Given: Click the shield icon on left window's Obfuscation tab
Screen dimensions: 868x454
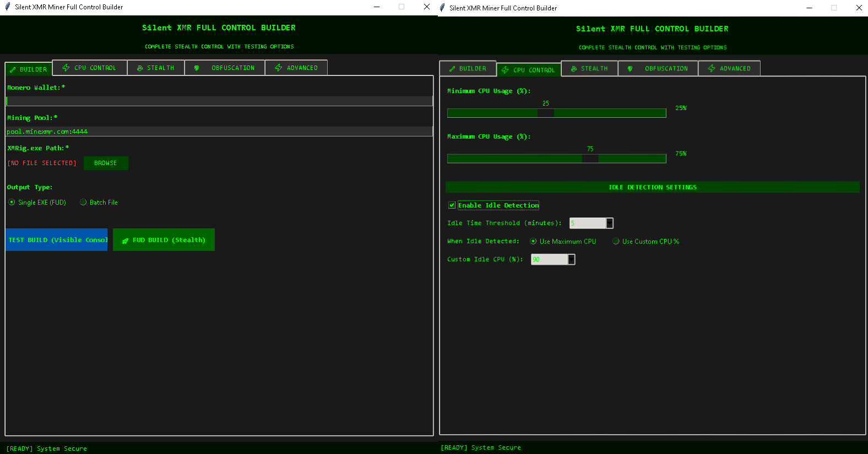Looking at the screenshot, I should [197, 68].
